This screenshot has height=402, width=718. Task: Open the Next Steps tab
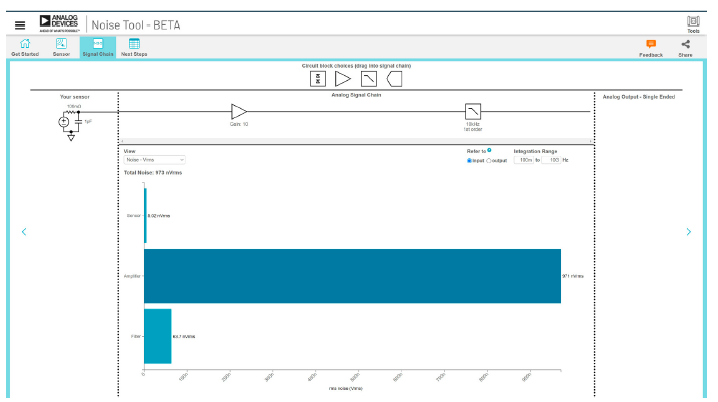coord(134,47)
